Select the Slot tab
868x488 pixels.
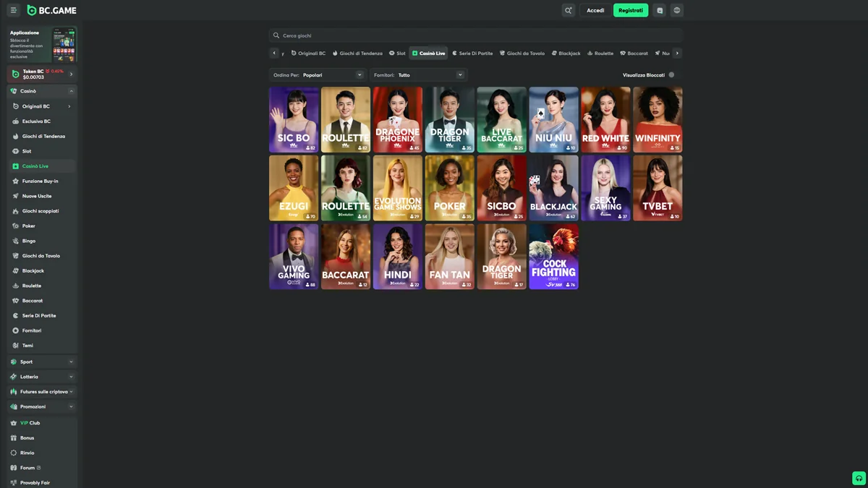pos(397,53)
